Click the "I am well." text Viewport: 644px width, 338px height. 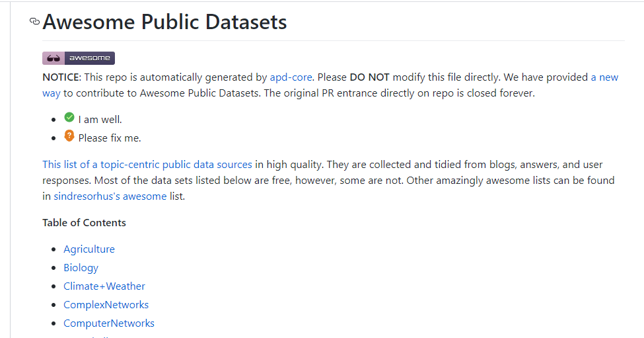(100, 120)
